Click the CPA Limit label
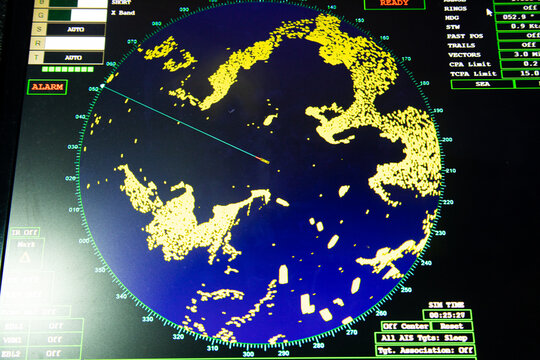Image resolution: width=540 pixels, height=360 pixels. pyautogui.click(x=470, y=64)
